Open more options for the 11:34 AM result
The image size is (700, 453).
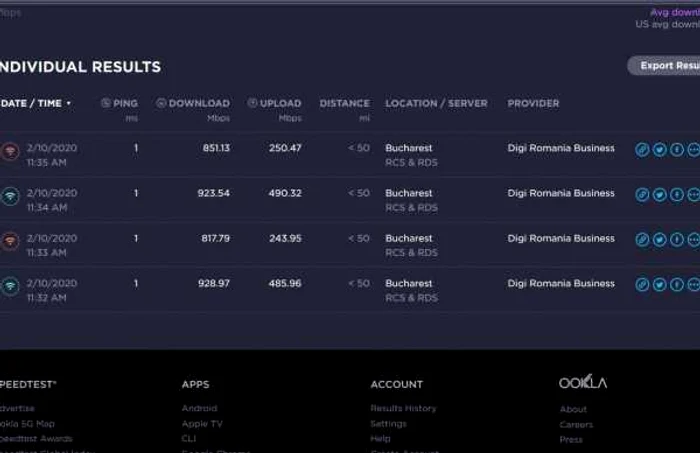click(x=693, y=195)
